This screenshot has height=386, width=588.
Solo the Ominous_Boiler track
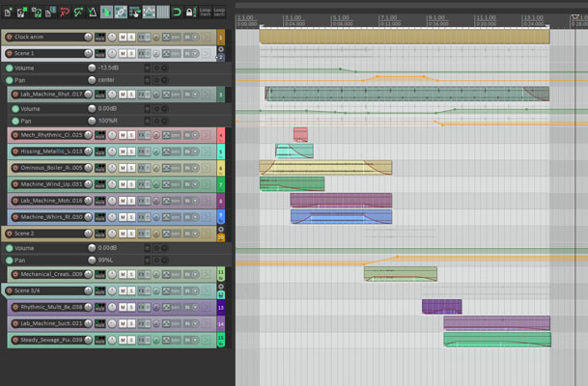pyautogui.click(x=131, y=168)
